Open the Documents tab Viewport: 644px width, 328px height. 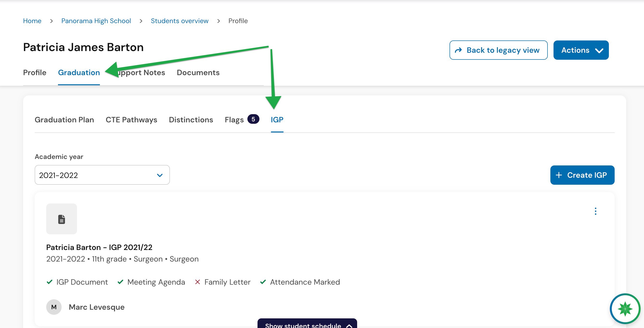coord(198,72)
